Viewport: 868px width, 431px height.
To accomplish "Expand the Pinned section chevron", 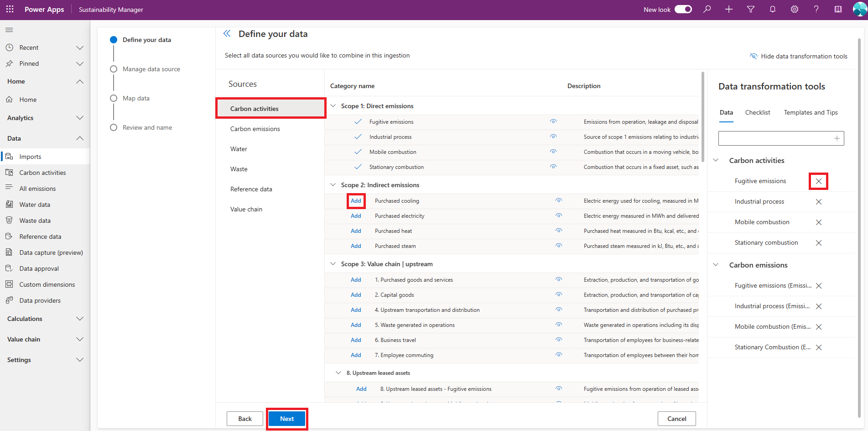I will coord(80,63).
